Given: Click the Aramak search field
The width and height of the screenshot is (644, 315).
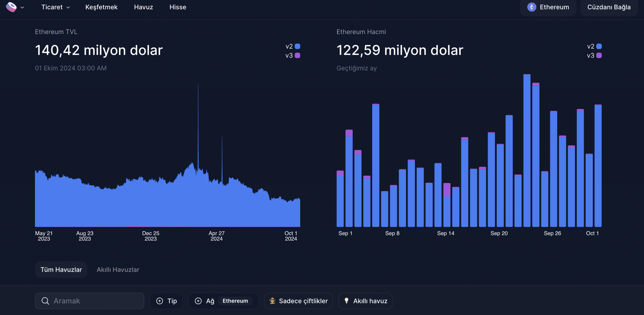Looking at the screenshot, I should point(90,301).
